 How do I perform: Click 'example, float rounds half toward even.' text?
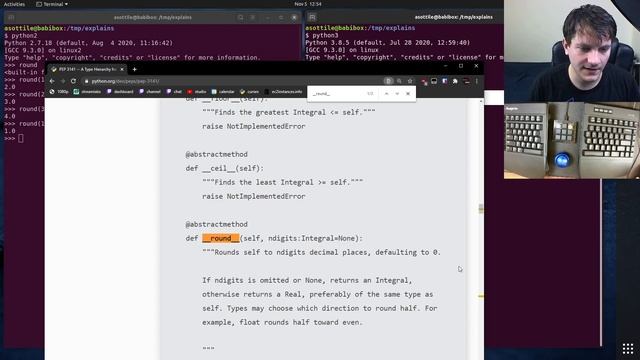[282, 322]
